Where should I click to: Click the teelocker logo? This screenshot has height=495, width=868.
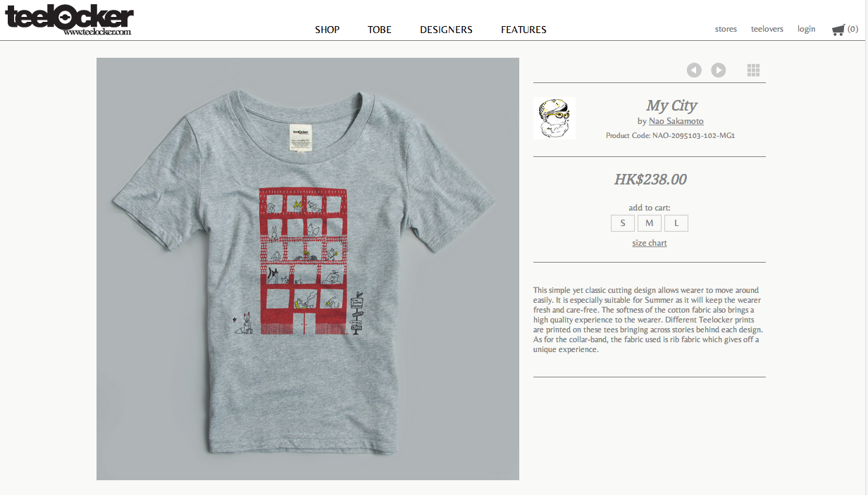[x=69, y=20]
